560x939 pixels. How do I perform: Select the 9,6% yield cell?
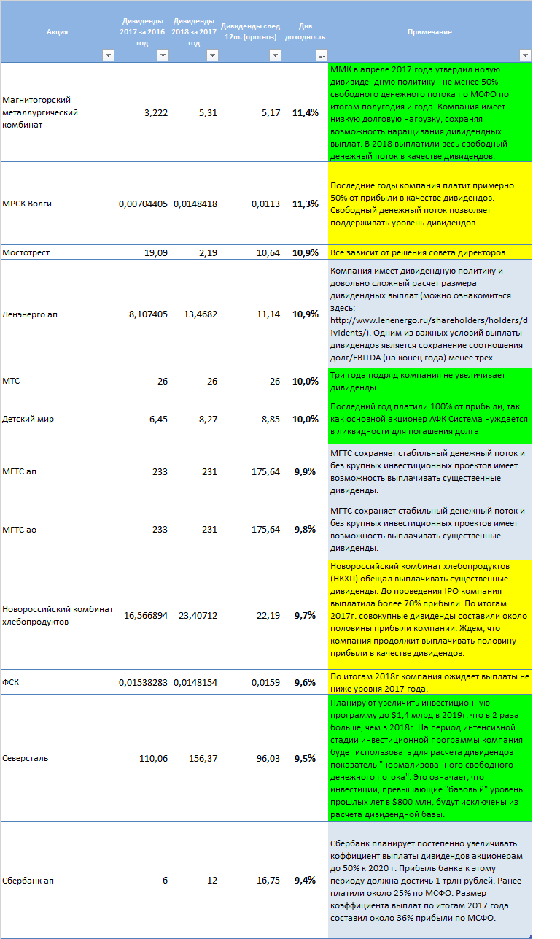tap(306, 682)
